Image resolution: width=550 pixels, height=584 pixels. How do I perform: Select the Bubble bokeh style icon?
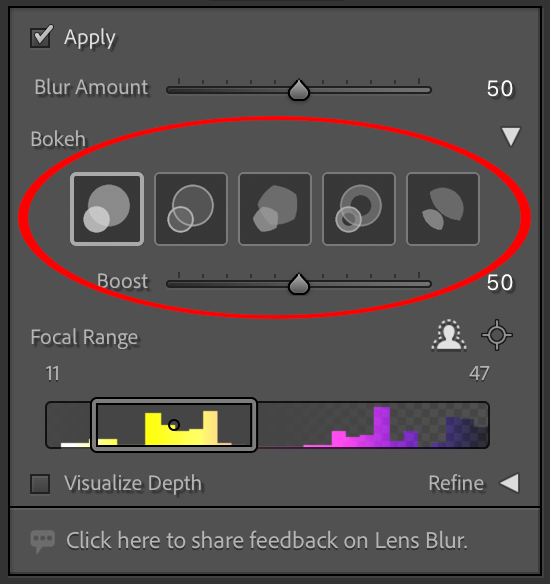click(x=191, y=209)
